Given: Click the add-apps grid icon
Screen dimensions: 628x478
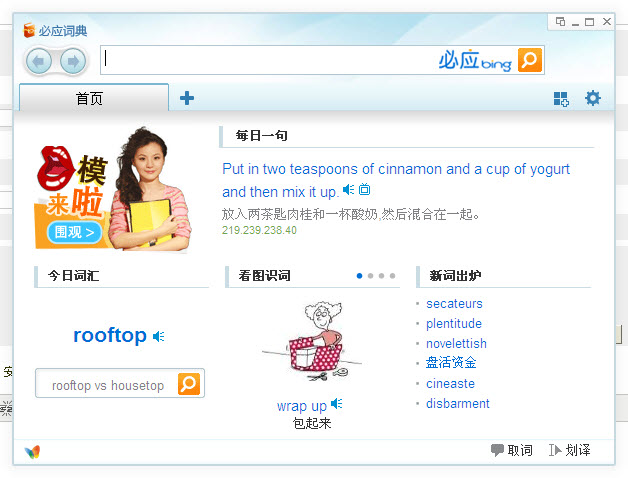Looking at the screenshot, I should tap(561, 99).
